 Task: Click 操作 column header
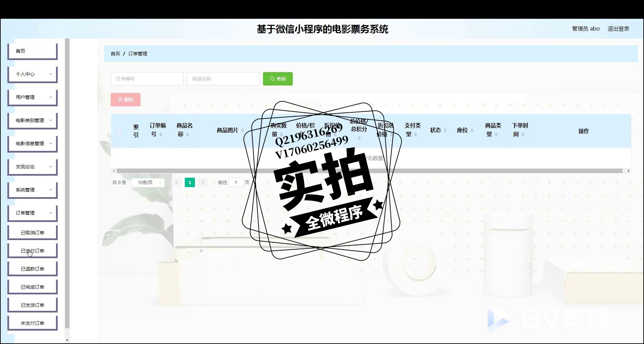[x=583, y=131]
